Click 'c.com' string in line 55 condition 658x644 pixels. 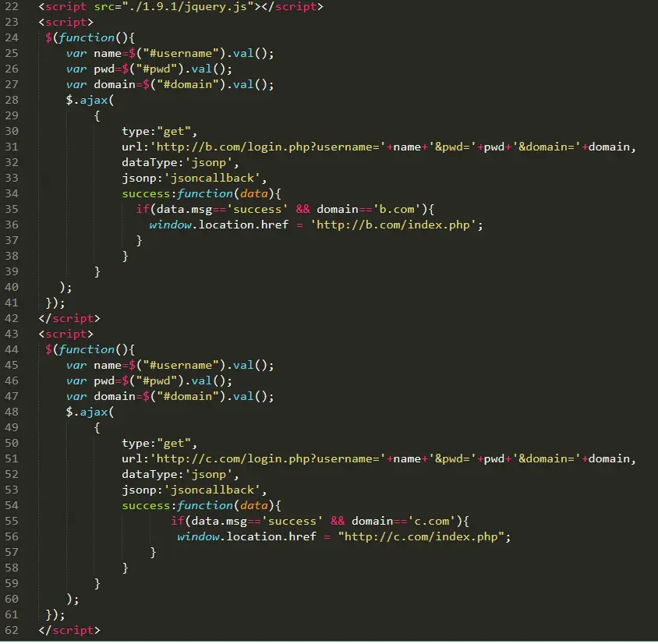(432, 521)
